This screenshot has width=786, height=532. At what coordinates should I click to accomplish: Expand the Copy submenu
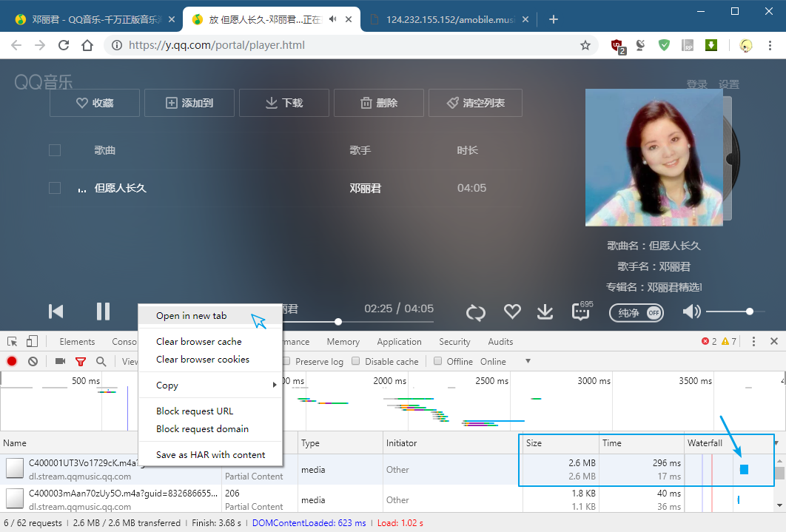(x=210, y=385)
